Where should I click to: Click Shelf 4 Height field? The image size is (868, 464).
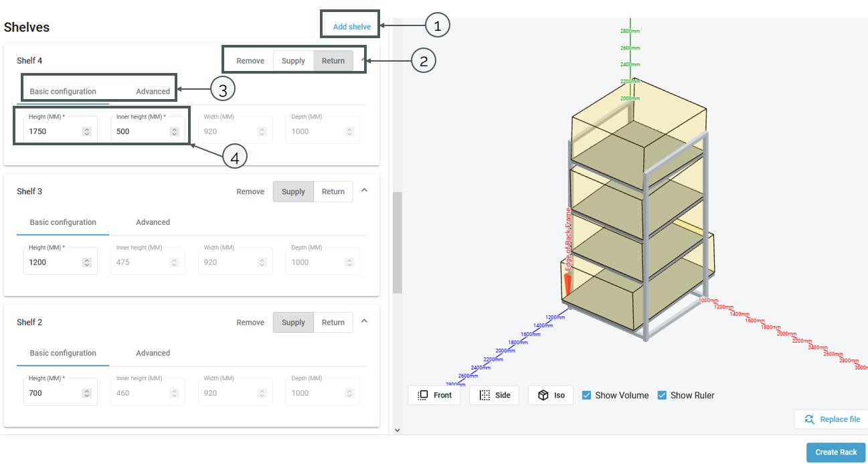[60, 130]
